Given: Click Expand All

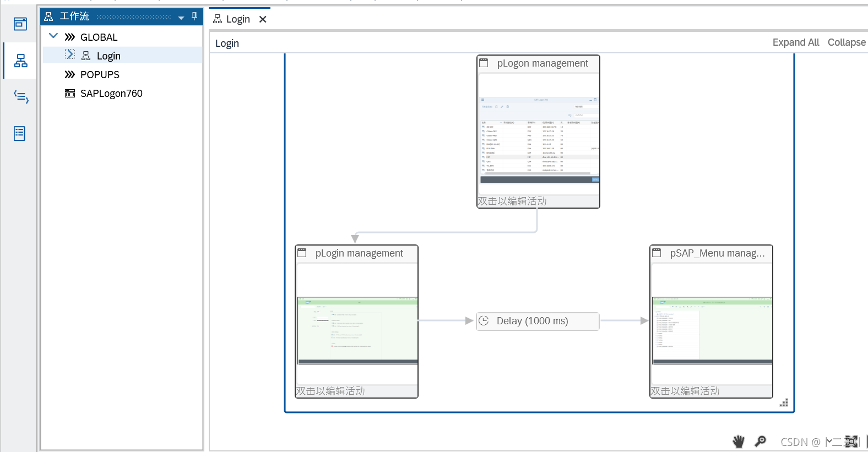Looking at the screenshot, I should [796, 42].
